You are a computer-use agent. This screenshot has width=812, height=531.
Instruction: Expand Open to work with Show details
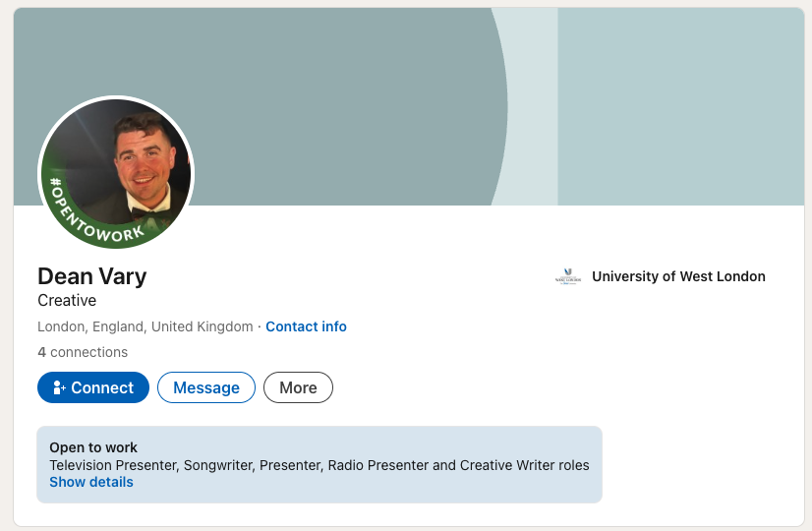point(91,482)
